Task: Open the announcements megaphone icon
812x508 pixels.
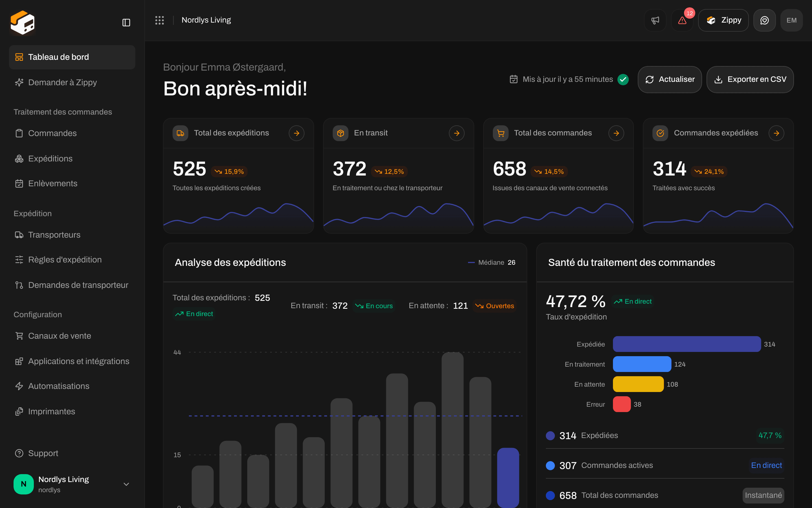Action: (655, 20)
